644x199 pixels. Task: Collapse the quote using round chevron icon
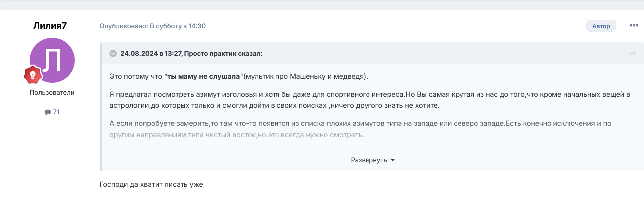point(113,53)
